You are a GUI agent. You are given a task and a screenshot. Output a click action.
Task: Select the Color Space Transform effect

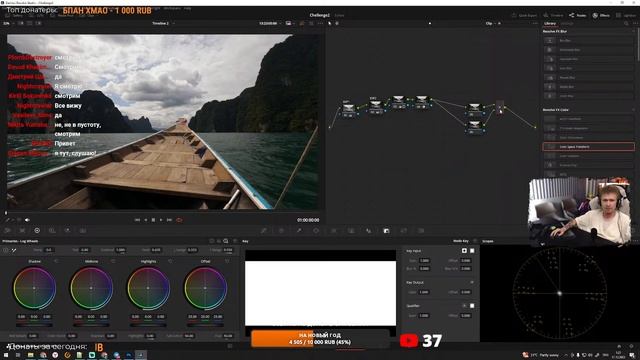pyautogui.click(x=588, y=147)
